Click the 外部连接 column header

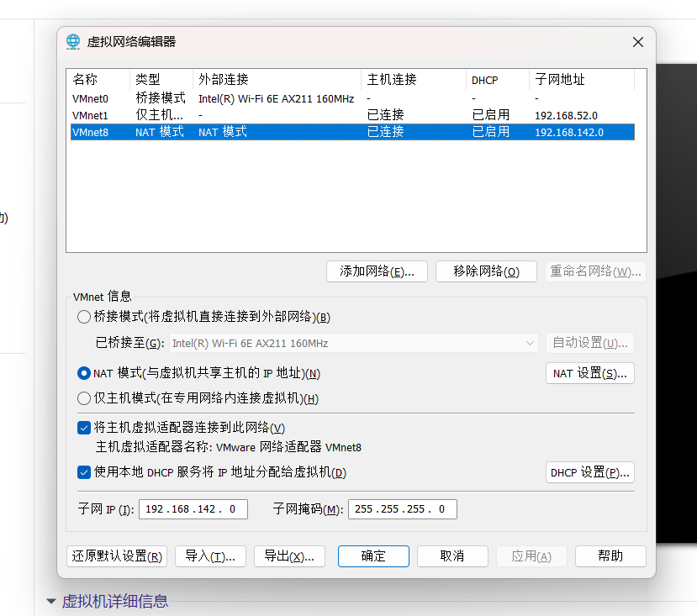pos(277,80)
